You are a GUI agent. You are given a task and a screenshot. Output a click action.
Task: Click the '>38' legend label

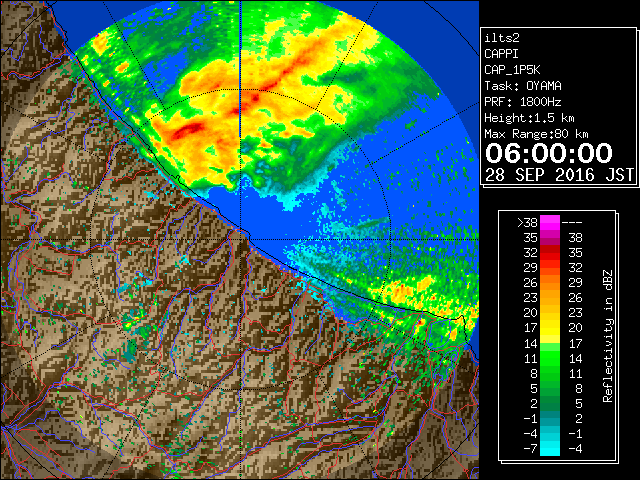pos(527,223)
